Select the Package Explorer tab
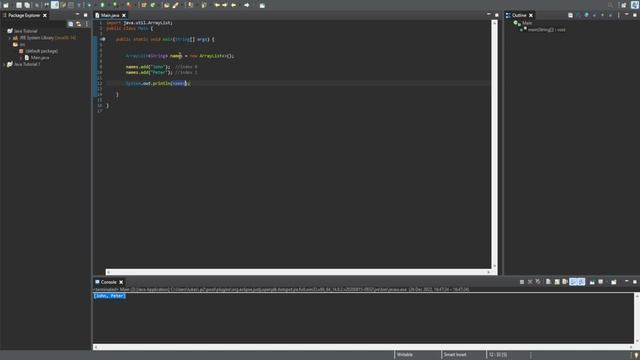 click(x=24, y=15)
